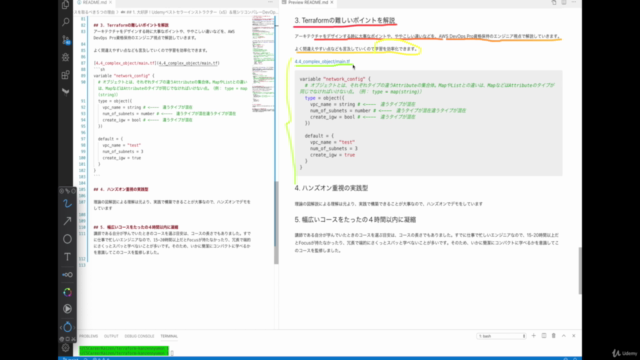This screenshot has height=360, width=640.
Task: Switch to the README.md editor tab
Action: (x=94, y=2)
